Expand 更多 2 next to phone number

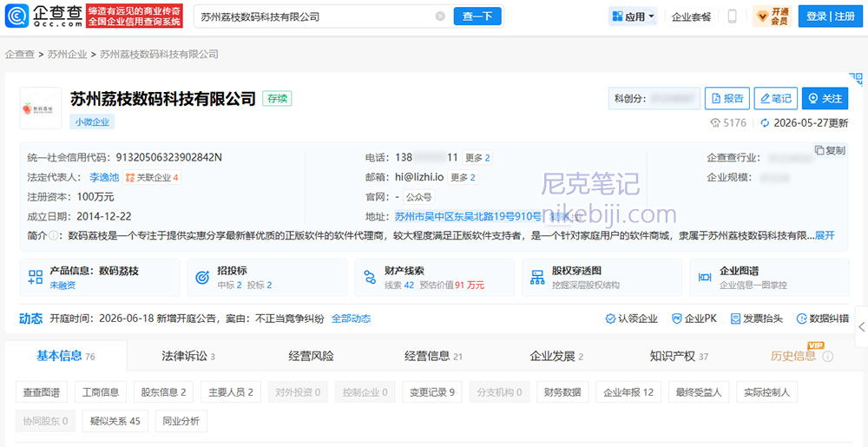point(477,158)
